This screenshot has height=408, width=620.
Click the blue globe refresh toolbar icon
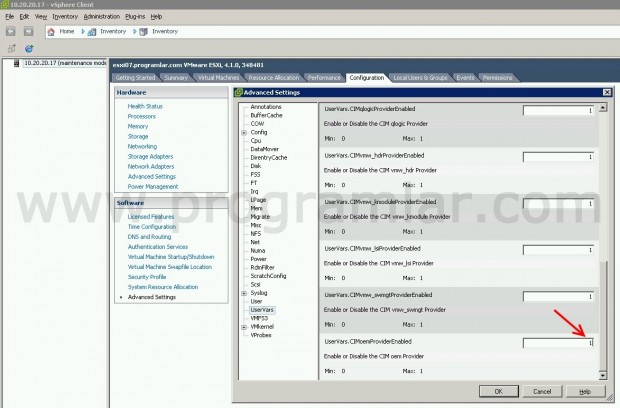click(x=29, y=49)
